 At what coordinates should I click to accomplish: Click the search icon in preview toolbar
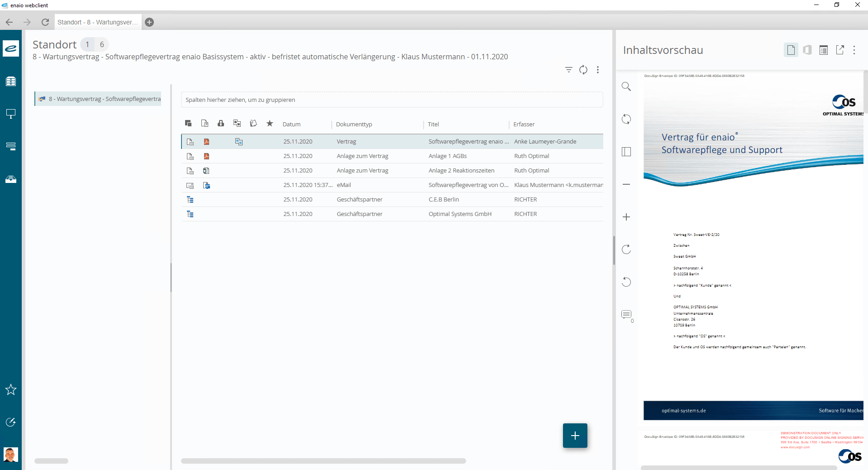pos(626,86)
